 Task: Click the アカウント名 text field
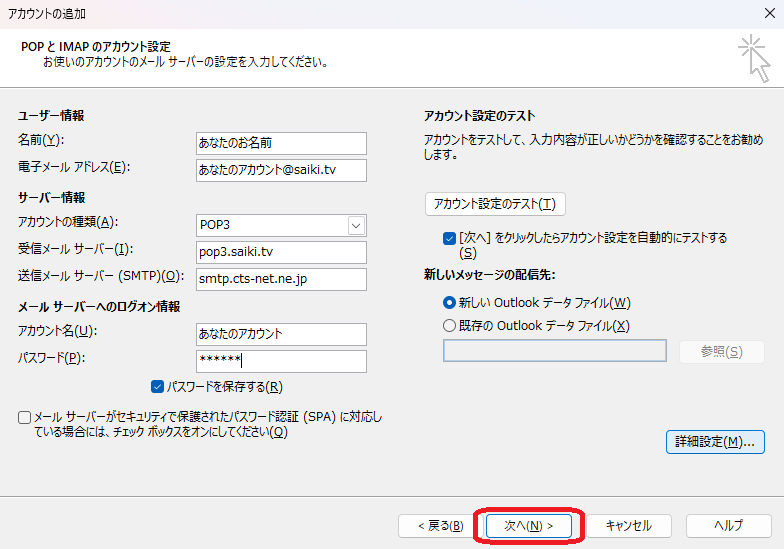click(282, 334)
